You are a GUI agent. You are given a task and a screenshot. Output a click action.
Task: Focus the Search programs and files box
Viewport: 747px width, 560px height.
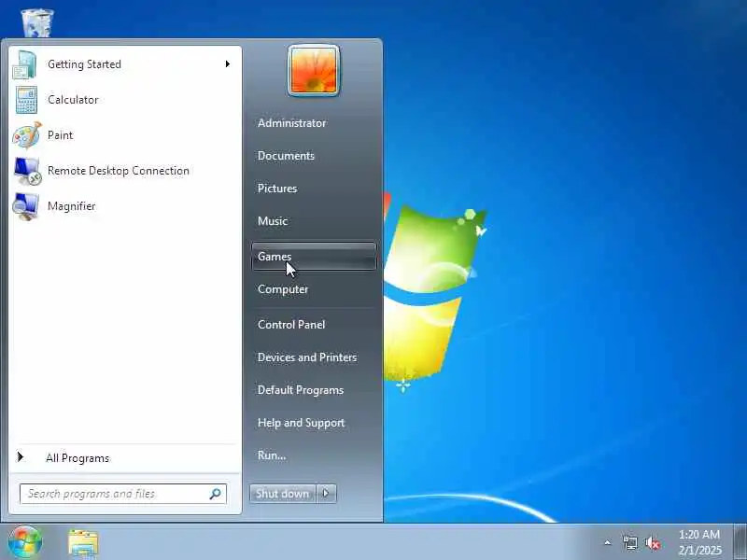[x=123, y=494]
